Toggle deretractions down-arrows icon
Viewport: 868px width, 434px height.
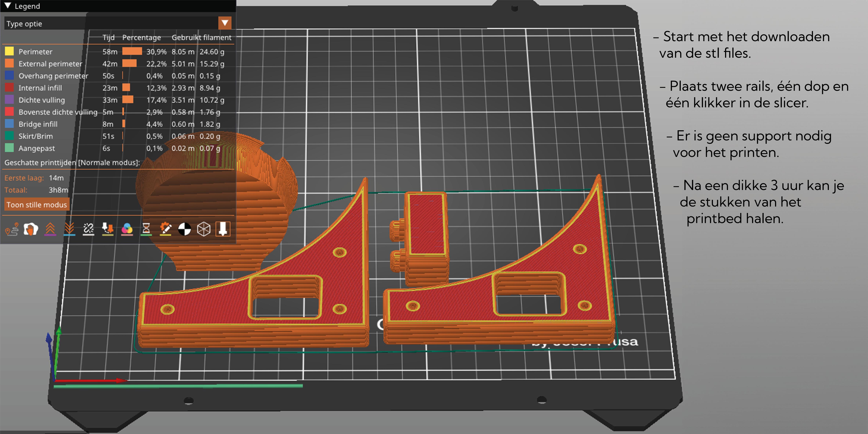tap(69, 229)
